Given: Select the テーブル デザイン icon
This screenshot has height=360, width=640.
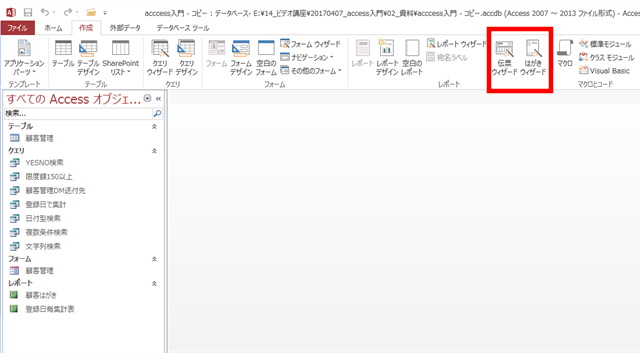Looking at the screenshot, I should 88,58.
